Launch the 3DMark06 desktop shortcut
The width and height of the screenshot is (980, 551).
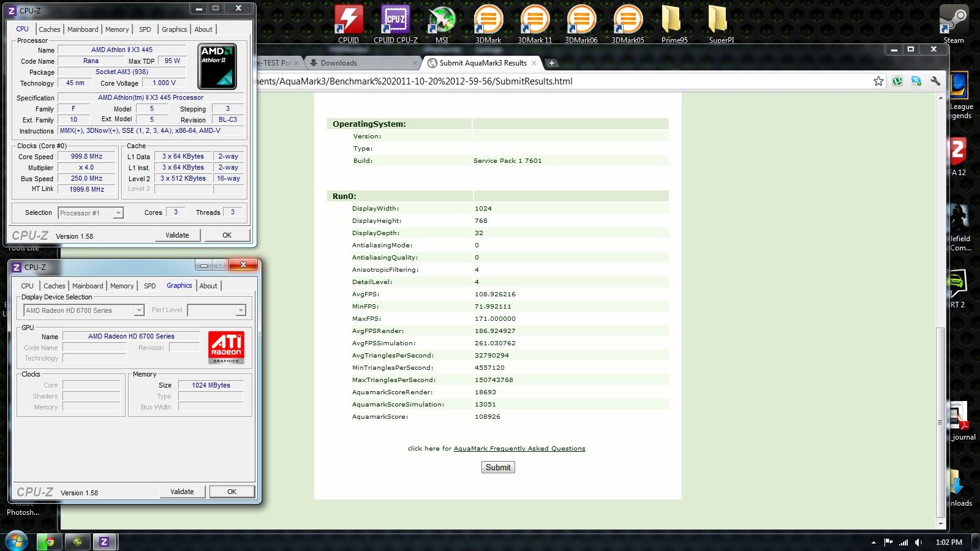[581, 23]
